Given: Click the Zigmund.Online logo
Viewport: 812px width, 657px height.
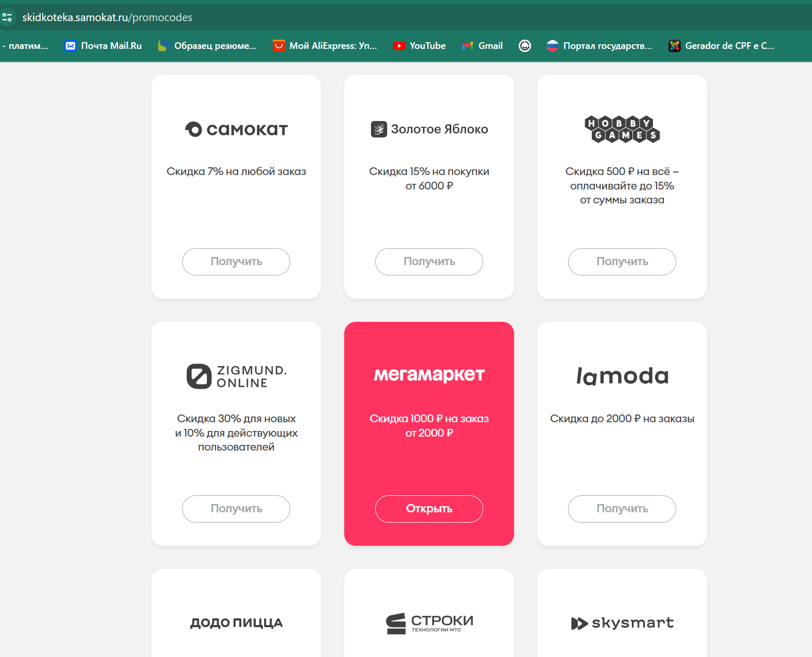Looking at the screenshot, I should 236,376.
